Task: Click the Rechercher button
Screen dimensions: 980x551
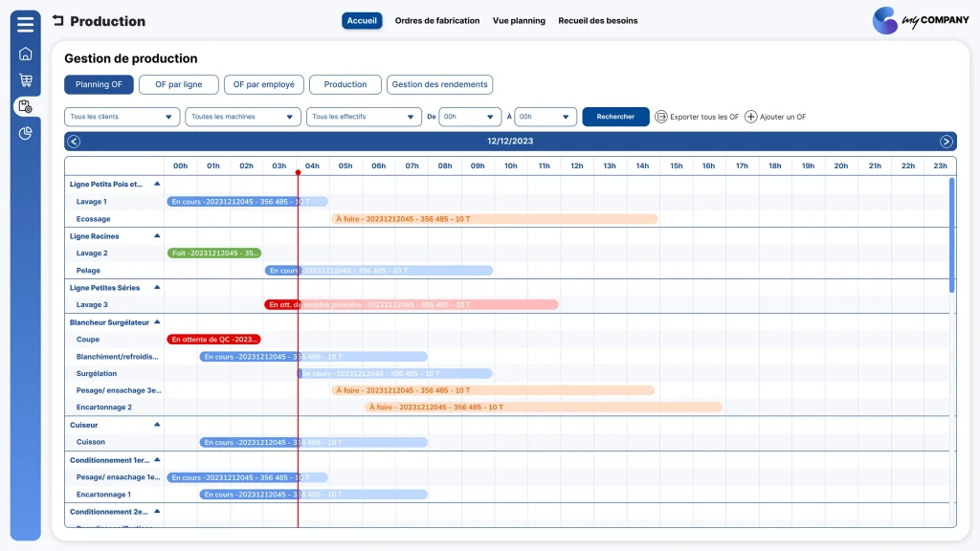Action: click(615, 117)
